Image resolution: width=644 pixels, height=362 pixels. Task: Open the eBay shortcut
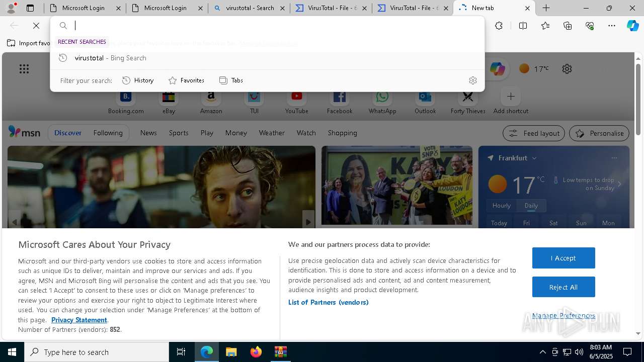point(169,102)
